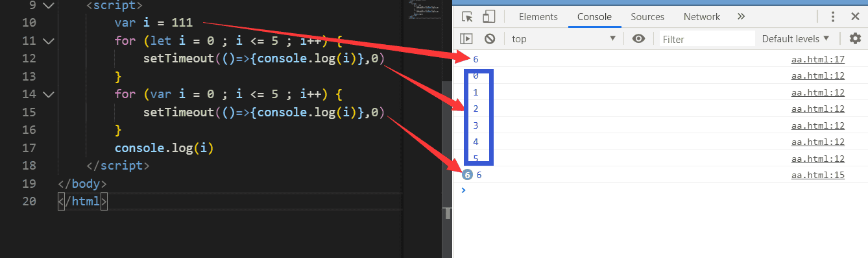Toggle the device toolbar icon

click(489, 17)
